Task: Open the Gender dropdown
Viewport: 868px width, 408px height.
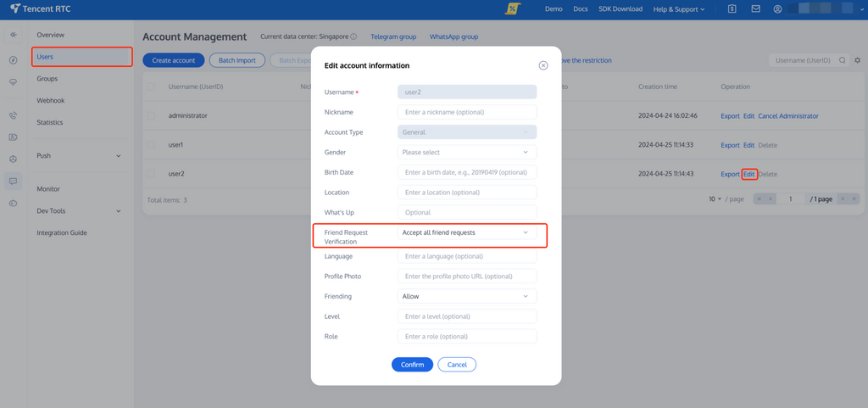Action: 466,153
